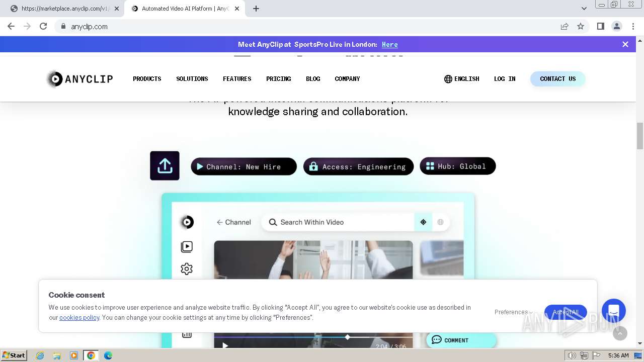Click the page vertical scrollbar thumb
The image size is (644, 362).
pyautogui.click(x=640, y=136)
